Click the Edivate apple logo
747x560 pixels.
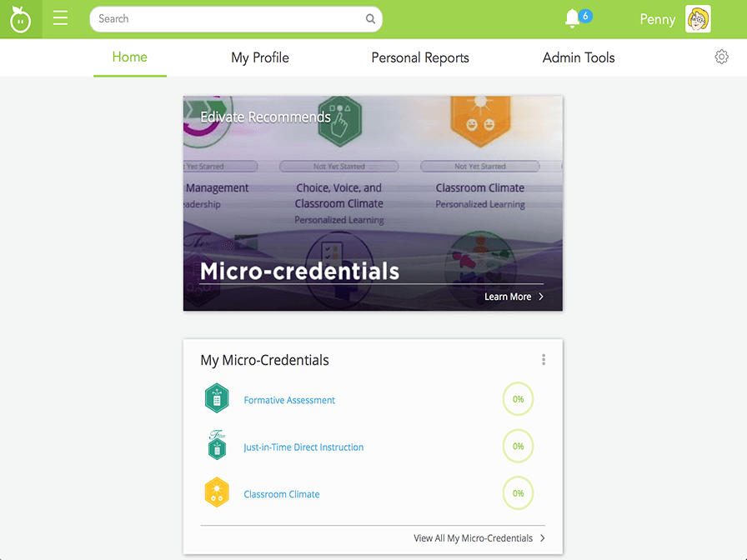pos(21,19)
